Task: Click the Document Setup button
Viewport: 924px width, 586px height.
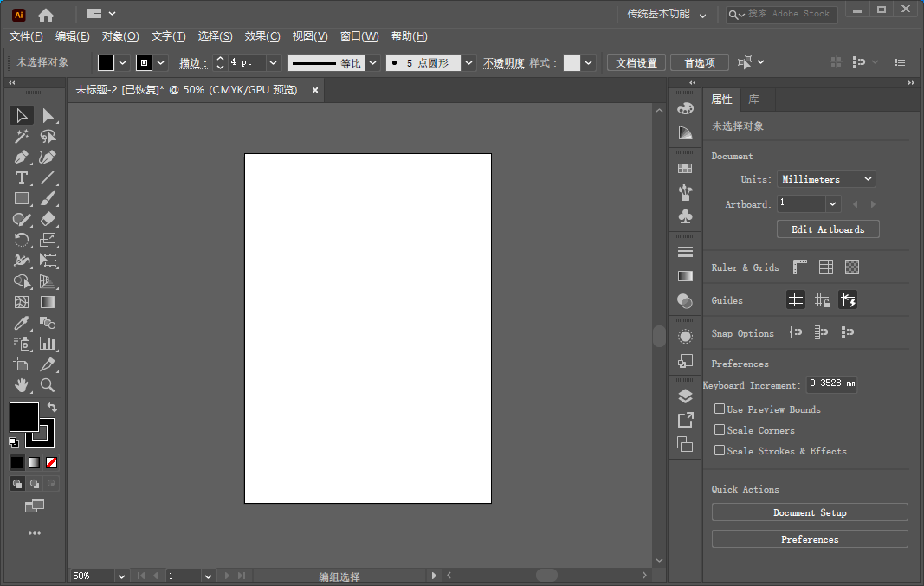Action: [810, 512]
